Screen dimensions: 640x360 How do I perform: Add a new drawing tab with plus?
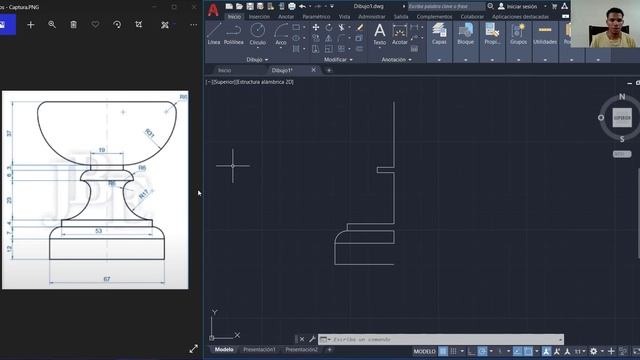click(x=329, y=70)
